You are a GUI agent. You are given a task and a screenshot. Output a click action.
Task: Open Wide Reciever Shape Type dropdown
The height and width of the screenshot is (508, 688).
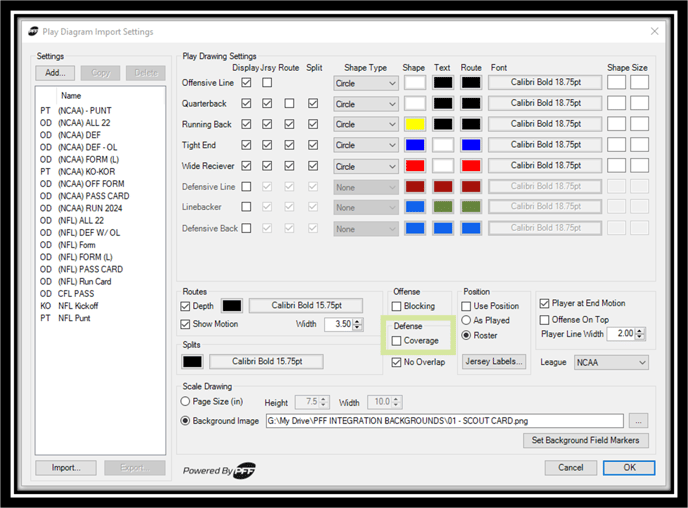[366, 167]
